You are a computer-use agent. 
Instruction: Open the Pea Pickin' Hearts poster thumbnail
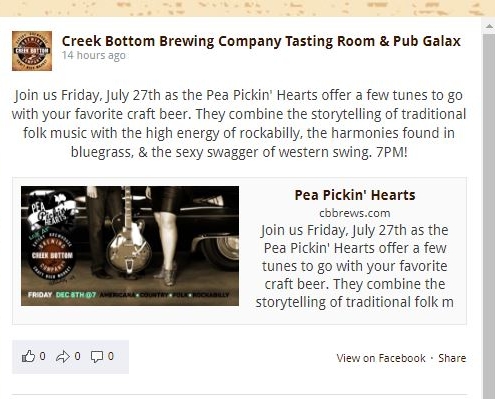tap(130, 246)
